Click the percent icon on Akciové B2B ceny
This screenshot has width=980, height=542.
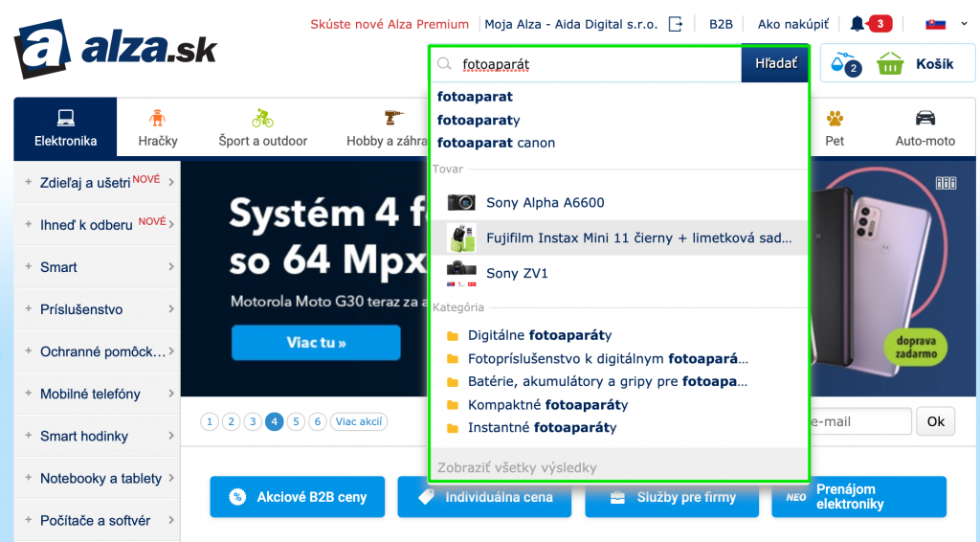click(x=237, y=497)
